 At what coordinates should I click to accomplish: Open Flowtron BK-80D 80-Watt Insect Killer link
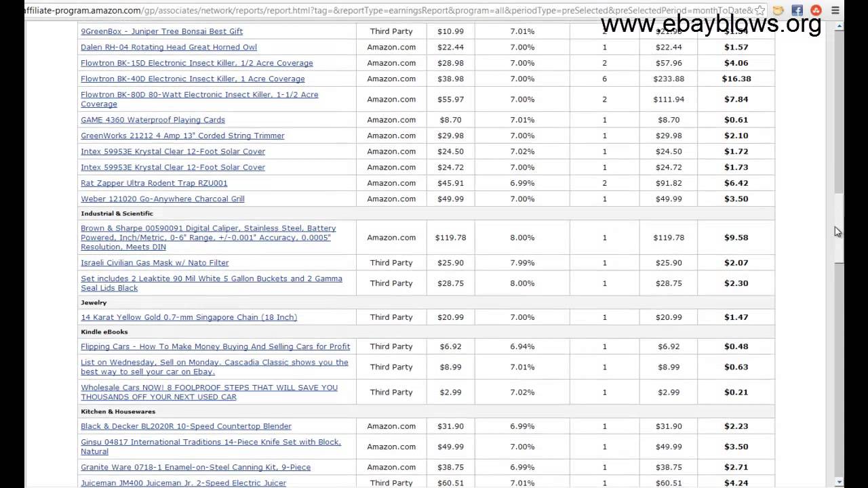(x=199, y=99)
